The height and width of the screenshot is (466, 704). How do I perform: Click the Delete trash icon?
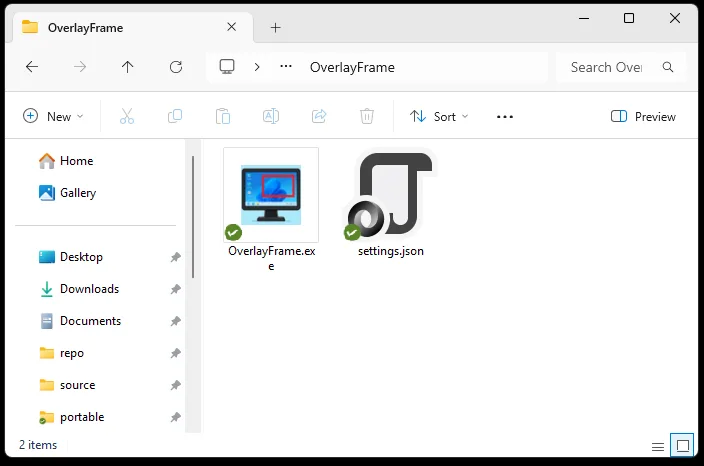pyautogui.click(x=367, y=116)
